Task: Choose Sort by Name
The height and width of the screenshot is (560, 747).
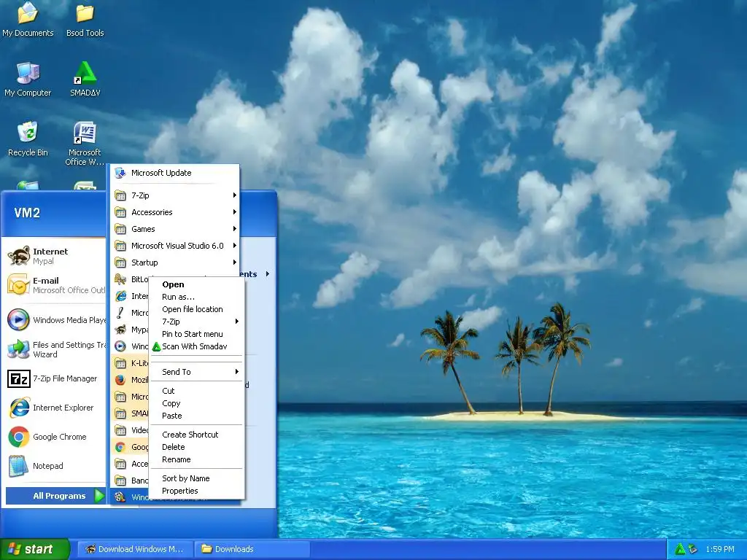Action: [197, 478]
